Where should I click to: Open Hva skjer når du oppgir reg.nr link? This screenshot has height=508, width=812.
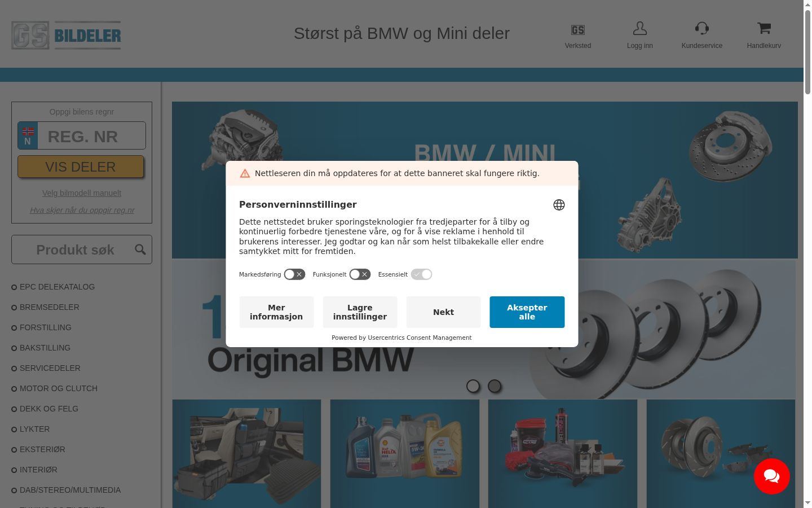[82, 210]
